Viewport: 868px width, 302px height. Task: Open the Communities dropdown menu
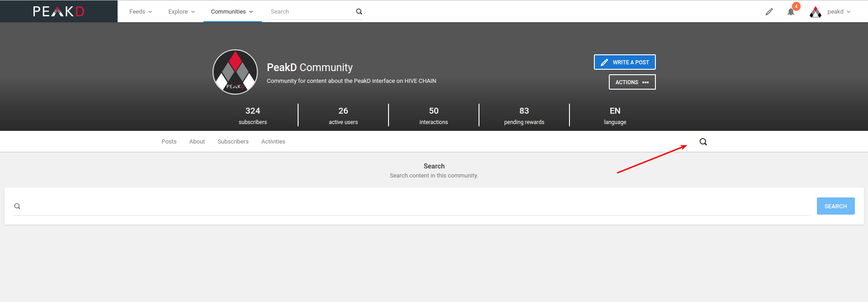point(232,12)
